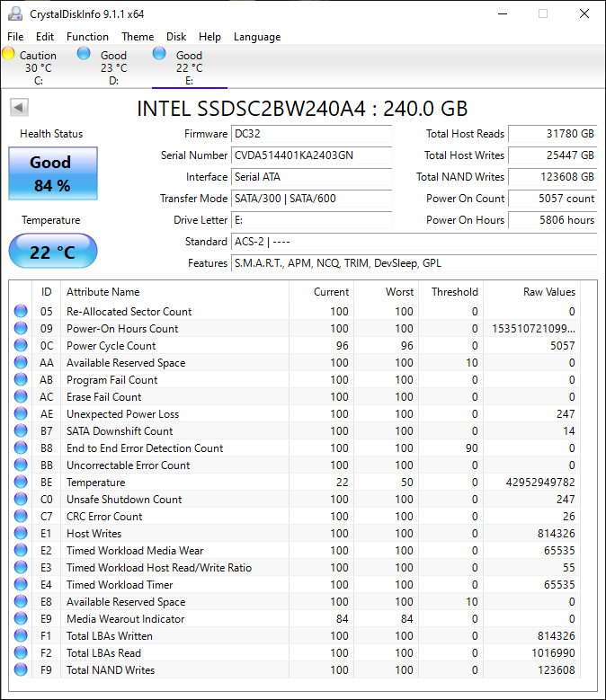The width and height of the screenshot is (606, 700).
Task: Click the previous disk arrow button
Action: (18, 108)
